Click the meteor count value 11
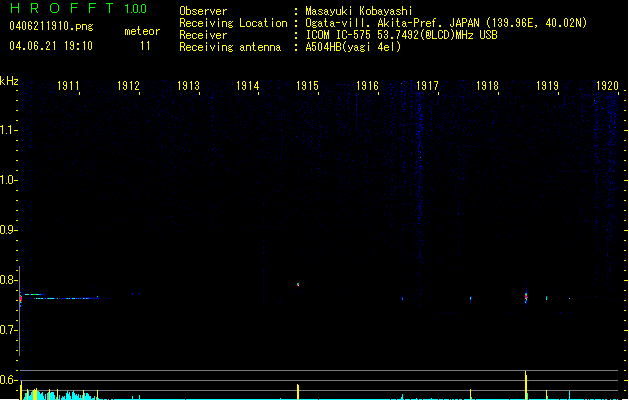Screen dimensions: 629x400 145,46
